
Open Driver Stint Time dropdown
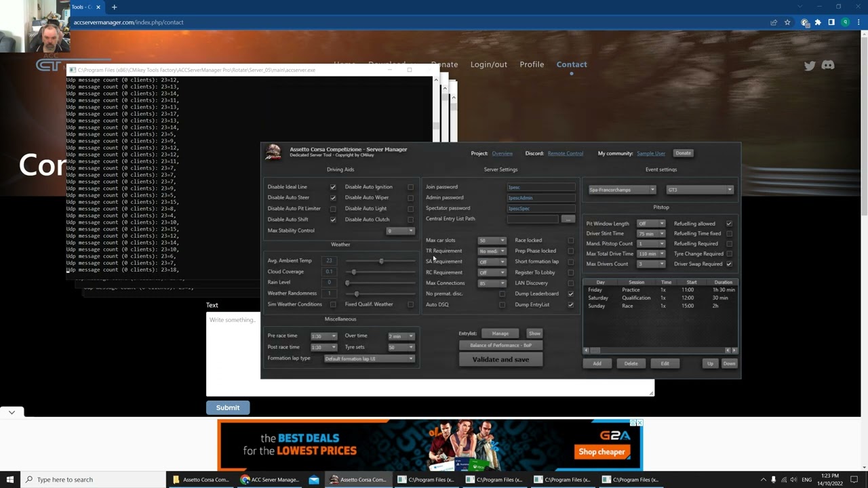651,234
